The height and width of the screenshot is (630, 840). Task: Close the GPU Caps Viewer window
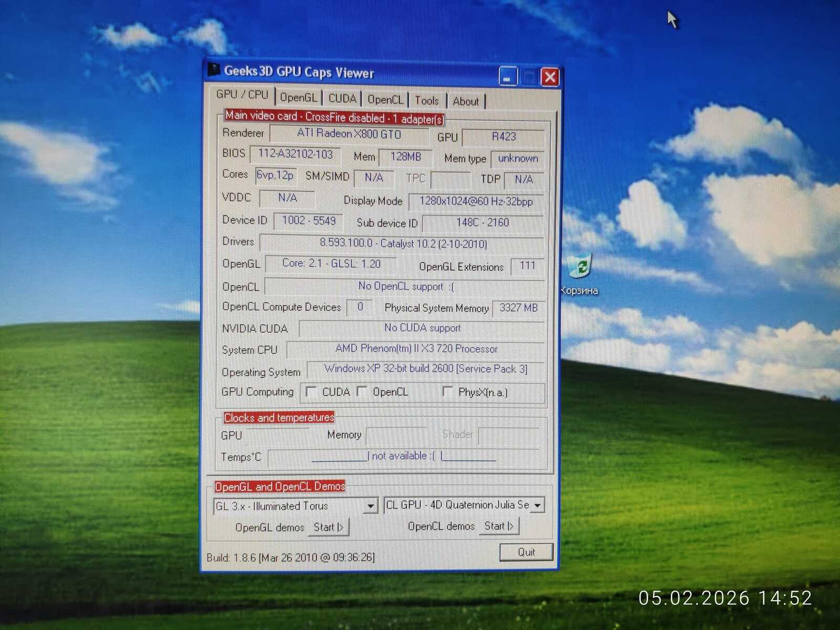pyautogui.click(x=550, y=78)
